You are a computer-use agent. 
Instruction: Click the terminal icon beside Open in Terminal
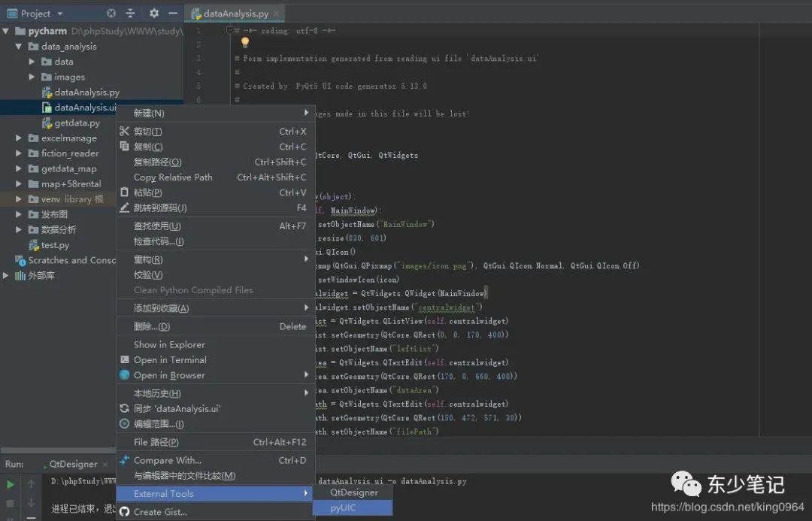(124, 359)
